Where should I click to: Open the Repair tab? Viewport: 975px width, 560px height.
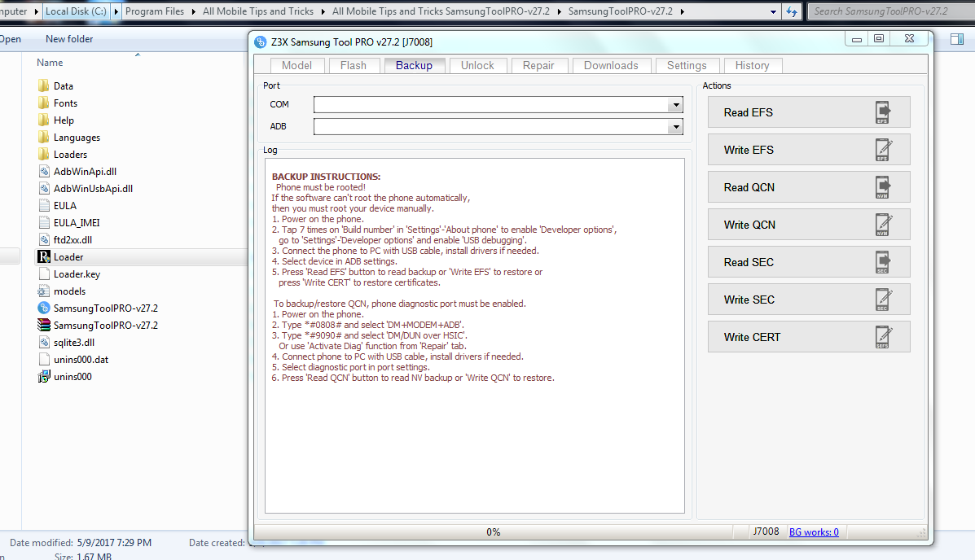tap(538, 66)
